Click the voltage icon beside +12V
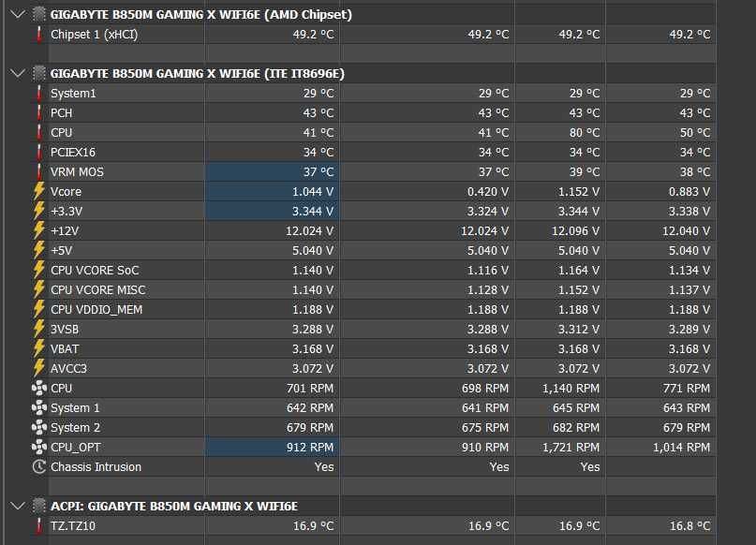This screenshot has width=756, height=545. pos(39,231)
